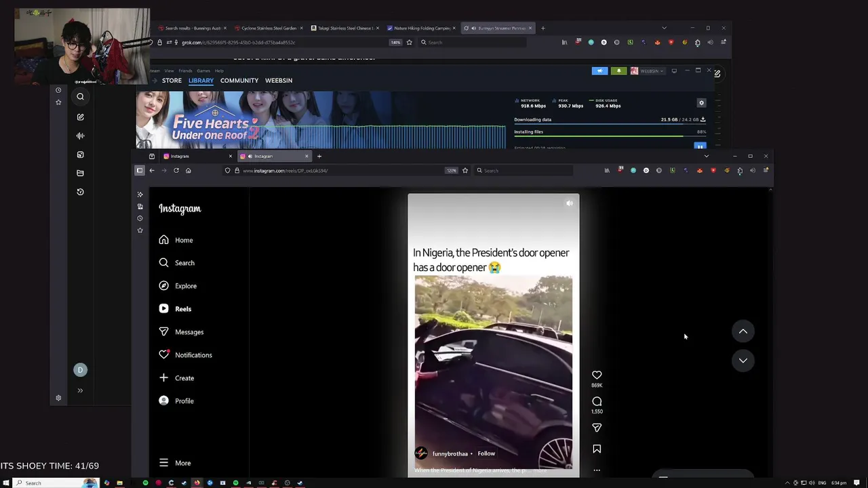The width and height of the screenshot is (868, 488).
Task: Open Steam COMMUNITY tab
Action: tap(239, 81)
